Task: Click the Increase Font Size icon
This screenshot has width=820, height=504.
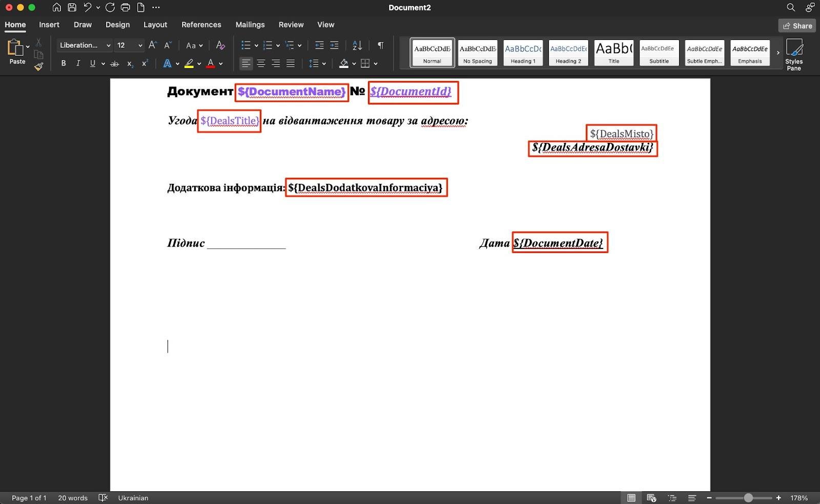Action: 152,45
